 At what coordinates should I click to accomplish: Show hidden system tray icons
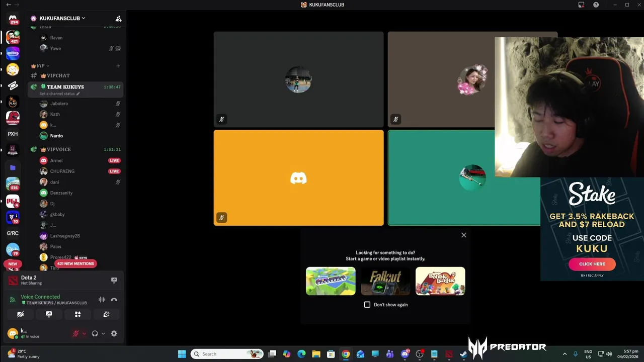(x=565, y=354)
